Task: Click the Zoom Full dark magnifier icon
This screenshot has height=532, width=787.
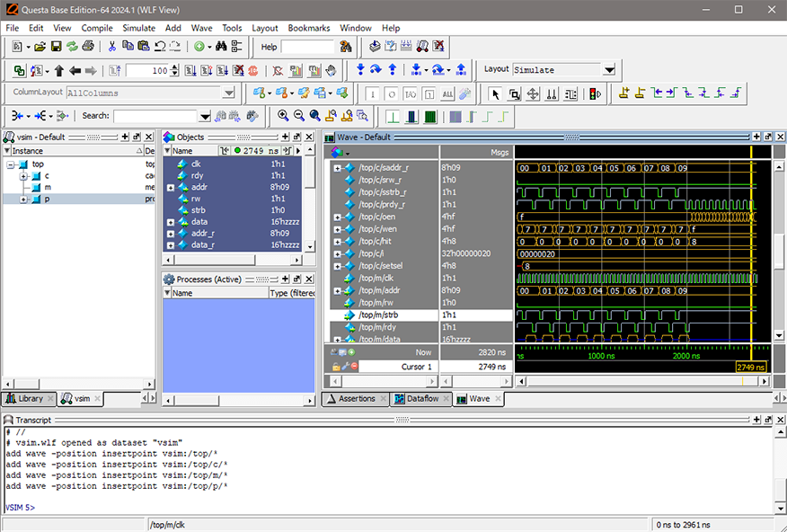Action: 314,116
